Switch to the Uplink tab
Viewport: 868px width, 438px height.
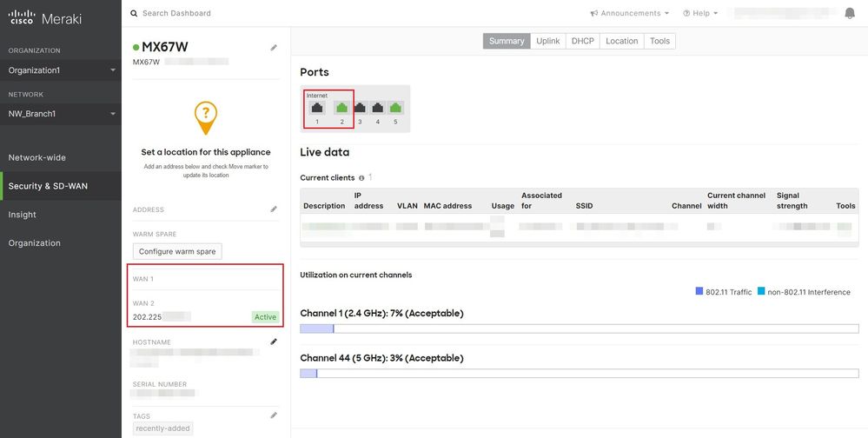[547, 41]
